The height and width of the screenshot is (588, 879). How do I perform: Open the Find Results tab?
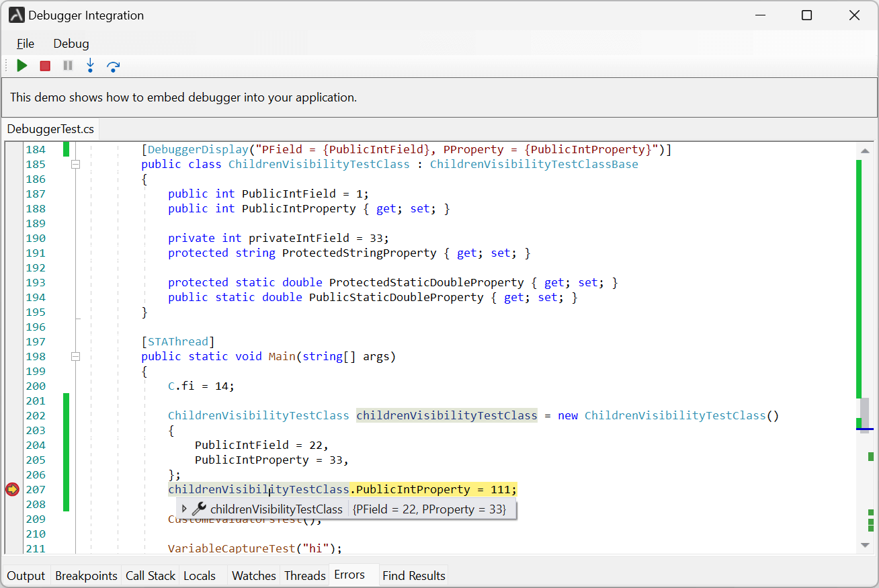click(x=414, y=576)
